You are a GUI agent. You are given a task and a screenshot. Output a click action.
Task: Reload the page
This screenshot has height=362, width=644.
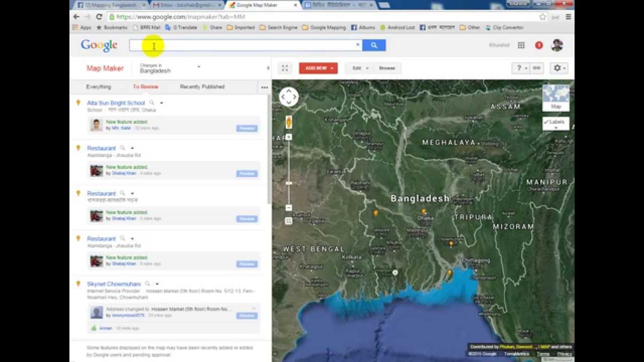pyautogui.click(x=99, y=17)
